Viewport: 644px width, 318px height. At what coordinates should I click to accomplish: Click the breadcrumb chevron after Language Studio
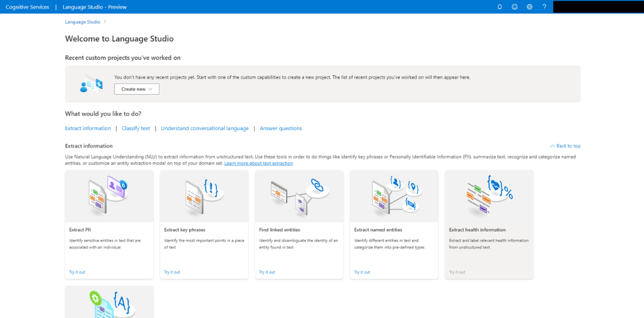(x=105, y=22)
